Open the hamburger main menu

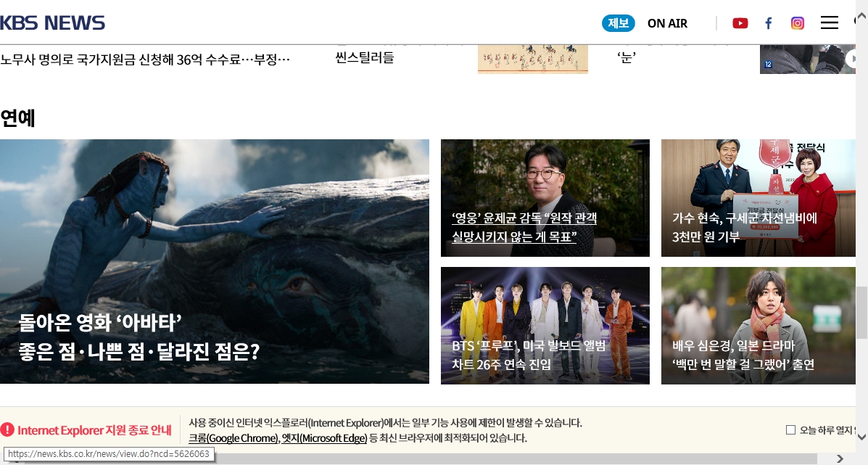[830, 22]
